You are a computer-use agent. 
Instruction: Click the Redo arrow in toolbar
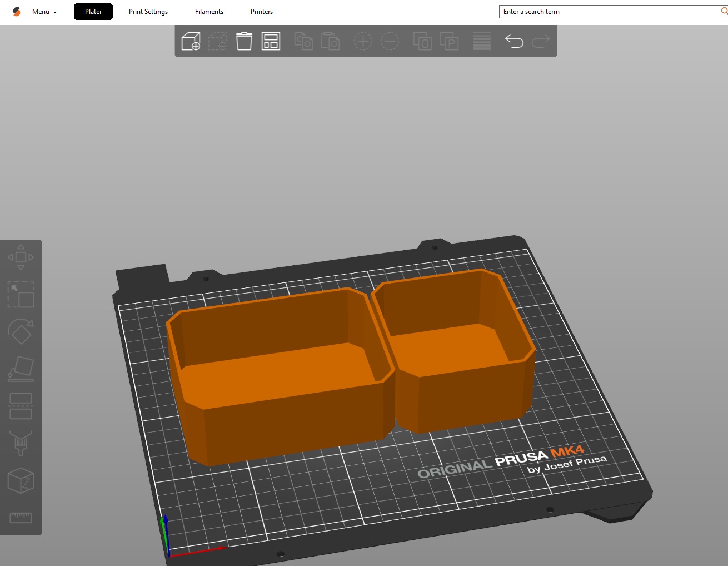541,41
